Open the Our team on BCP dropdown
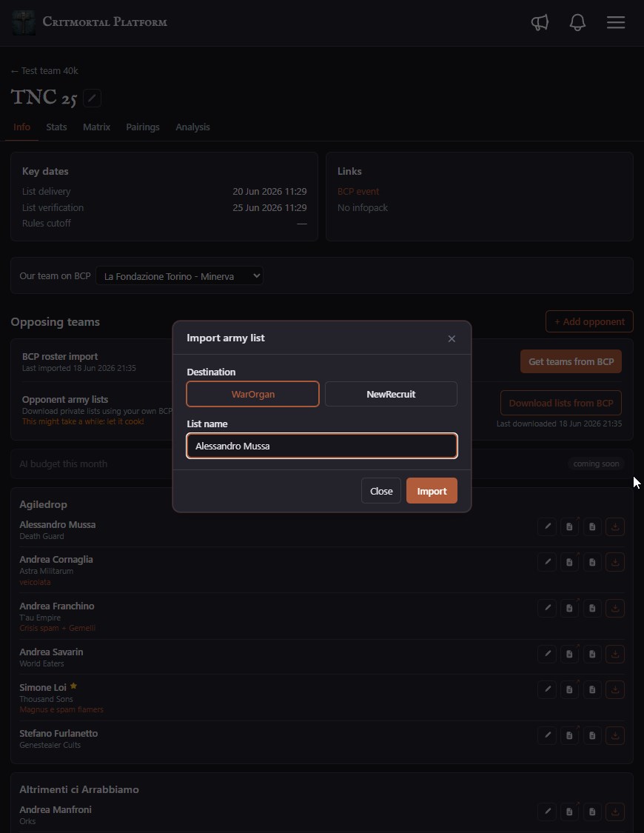The width and height of the screenshot is (644, 833). (x=179, y=275)
